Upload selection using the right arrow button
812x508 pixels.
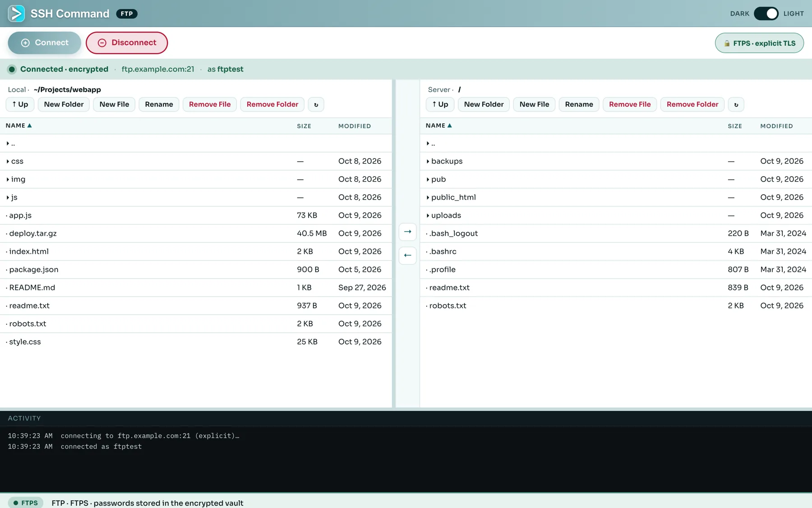407,232
